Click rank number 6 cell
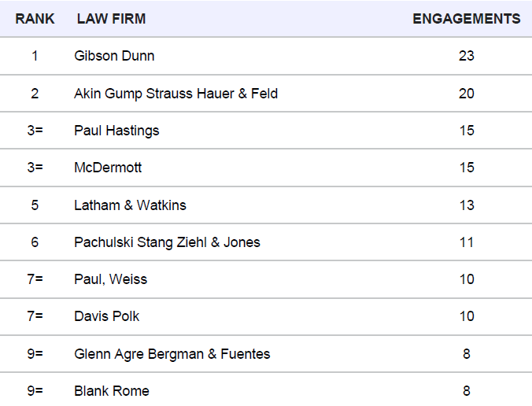This screenshot has width=532, height=406. tap(35, 242)
